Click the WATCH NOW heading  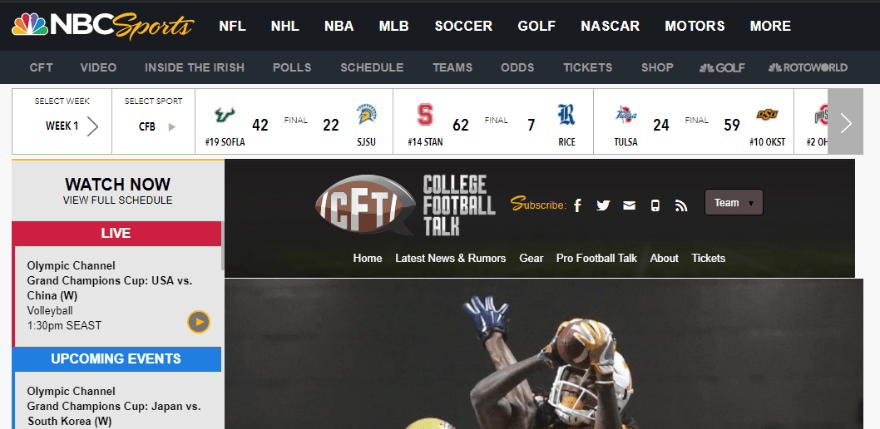[x=118, y=184]
